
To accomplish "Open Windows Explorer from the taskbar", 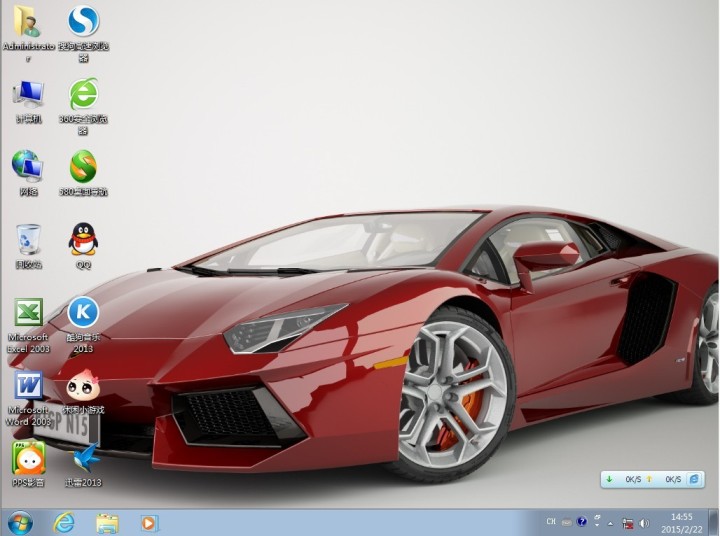I will pos(107,522).
